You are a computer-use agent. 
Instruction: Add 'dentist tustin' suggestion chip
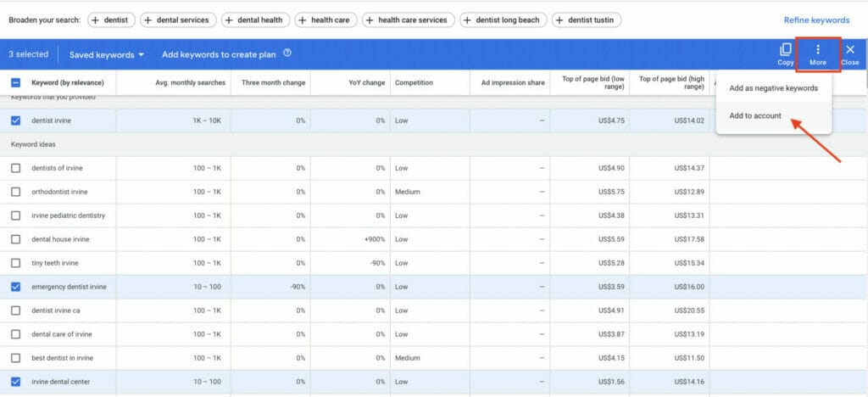pyautogui.click(x=587, y=20)
